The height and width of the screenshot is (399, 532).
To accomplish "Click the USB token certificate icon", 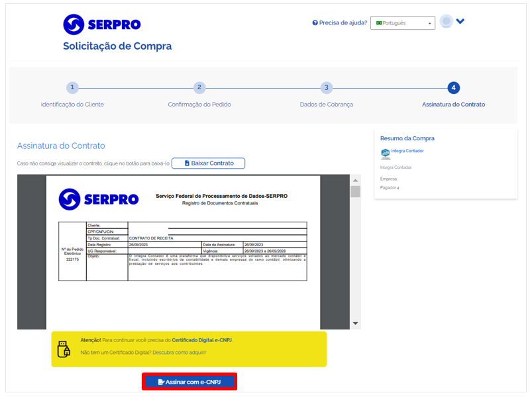I will [64, 349].
